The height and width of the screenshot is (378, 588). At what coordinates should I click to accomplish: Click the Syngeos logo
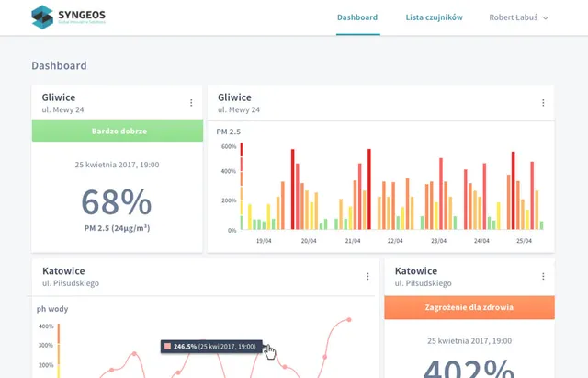pos(68,17)
